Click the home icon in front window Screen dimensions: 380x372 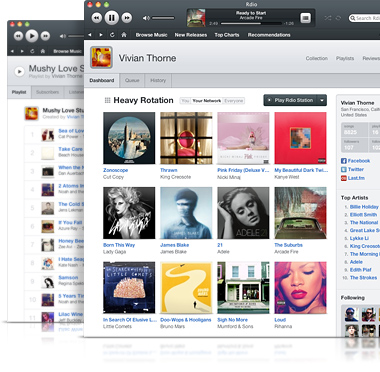click(124, 35)
